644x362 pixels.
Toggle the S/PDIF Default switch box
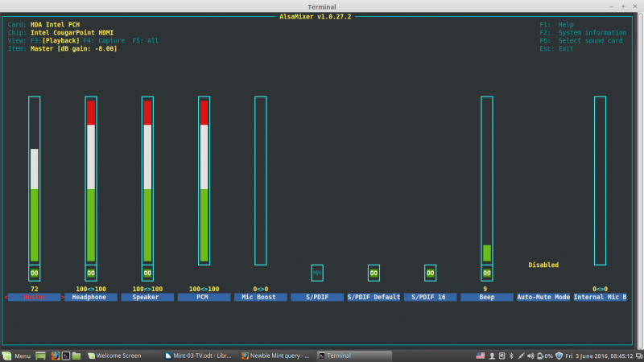(x=374, y=273)
